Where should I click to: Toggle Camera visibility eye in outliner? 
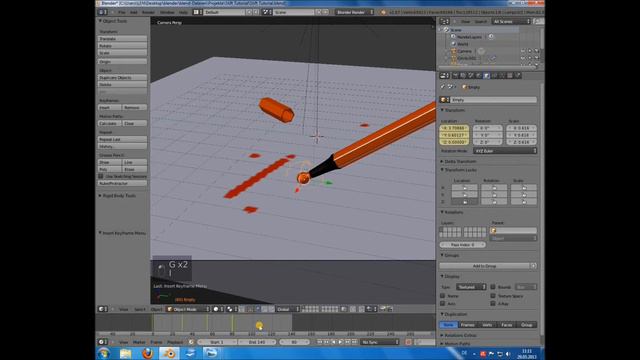click(x=523, y=51)
